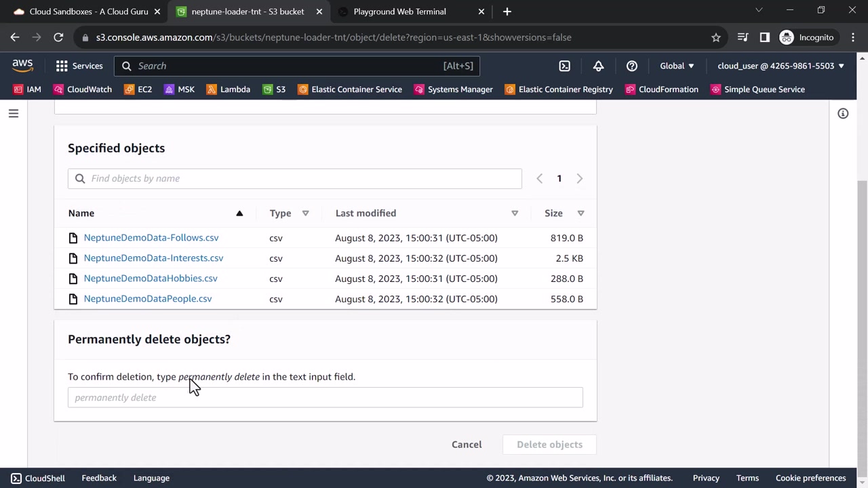Image resolution: width=868 pixels, height=488 pixels.
Task: Expand the Global region dropdown
Action: [x=677, y=66]
